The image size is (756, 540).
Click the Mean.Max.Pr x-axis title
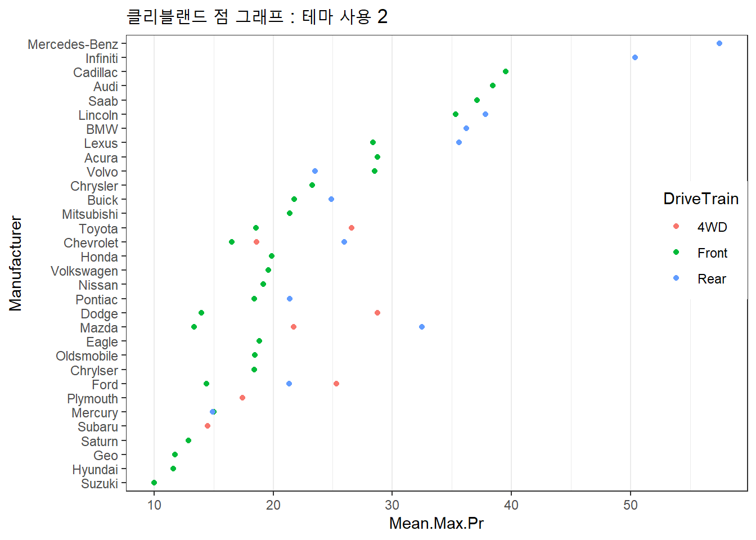tap(436, 524)
